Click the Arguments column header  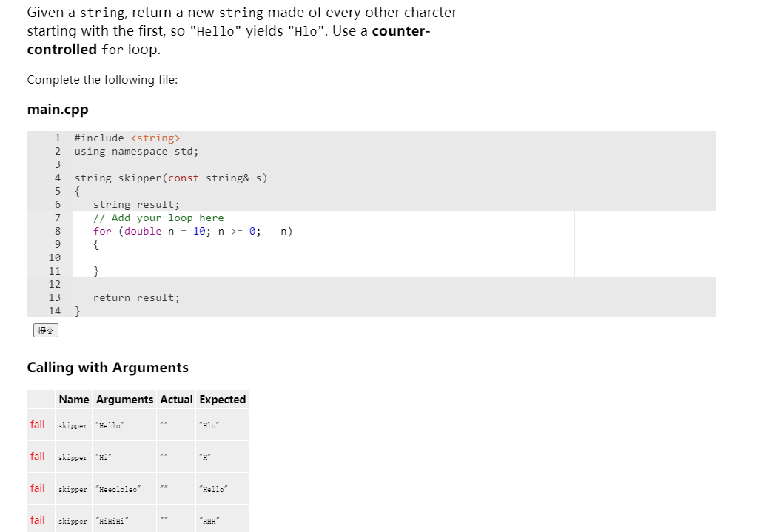[124, 399]
